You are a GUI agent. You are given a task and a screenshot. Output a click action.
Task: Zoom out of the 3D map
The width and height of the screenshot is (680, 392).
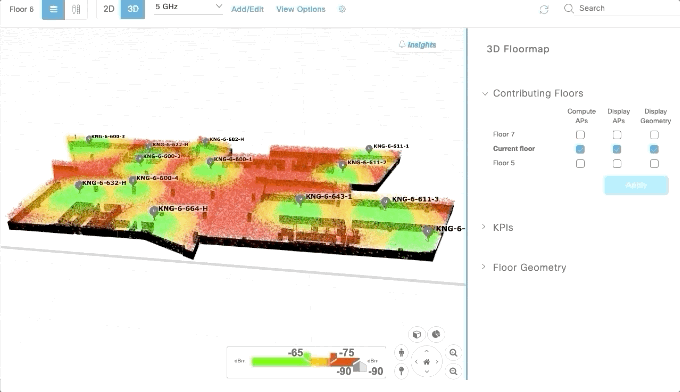tap(453, 371)
